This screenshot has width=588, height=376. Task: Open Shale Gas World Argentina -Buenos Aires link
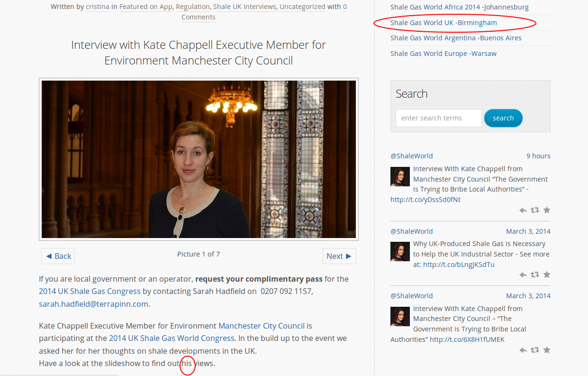click(x=456, y=38)
